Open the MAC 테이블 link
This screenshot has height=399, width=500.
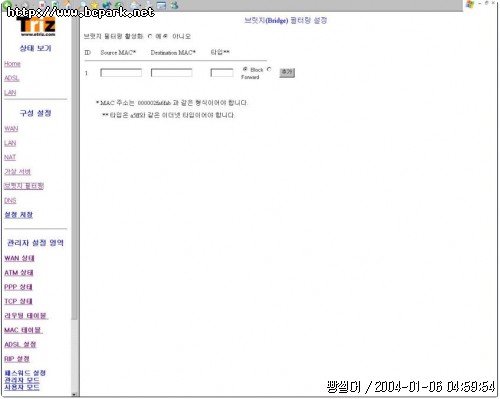pyautogui.click(x=23, y=330)
